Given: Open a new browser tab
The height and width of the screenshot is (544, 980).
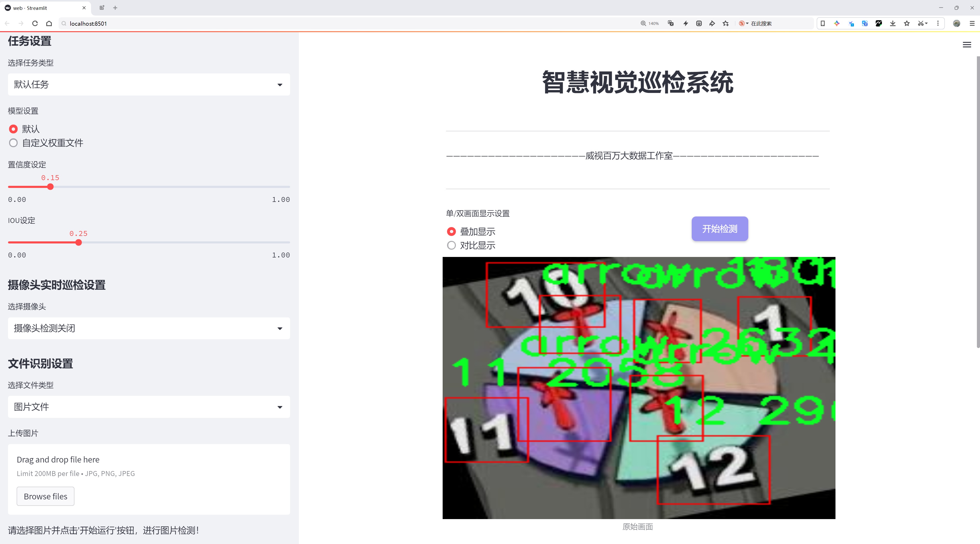Looking at the screenshot, I should tap(115, 8).
